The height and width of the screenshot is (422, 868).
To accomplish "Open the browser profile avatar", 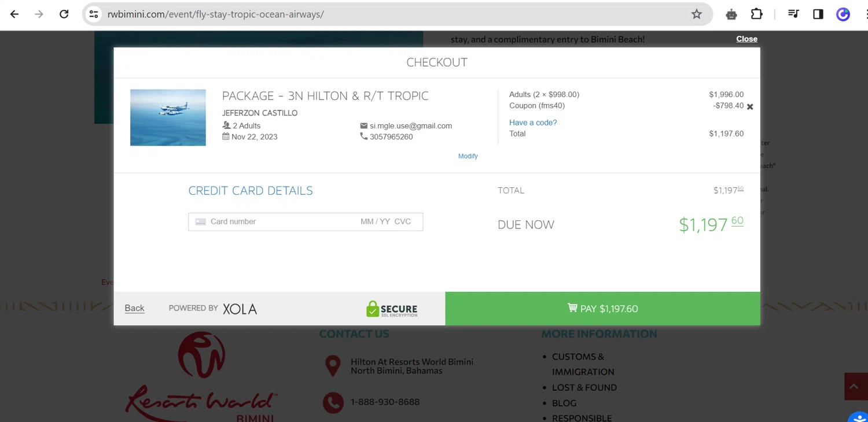I will point(843,14).
